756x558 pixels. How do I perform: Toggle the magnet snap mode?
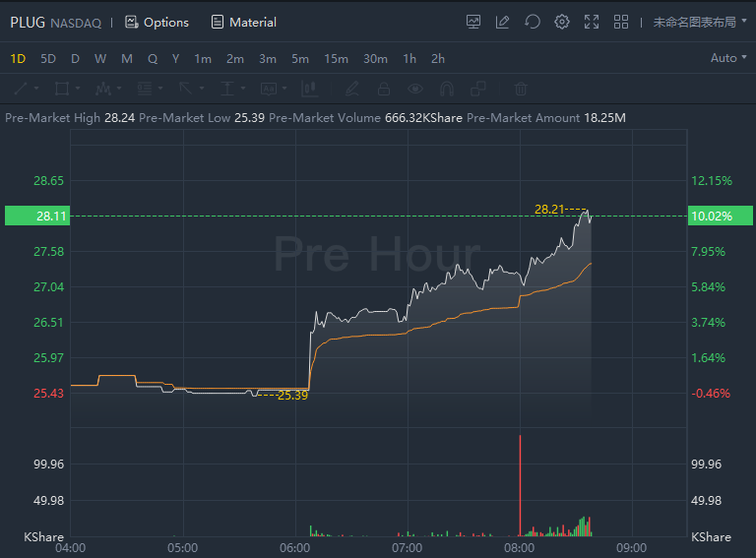pyautogui.click(x=446, y=89)
